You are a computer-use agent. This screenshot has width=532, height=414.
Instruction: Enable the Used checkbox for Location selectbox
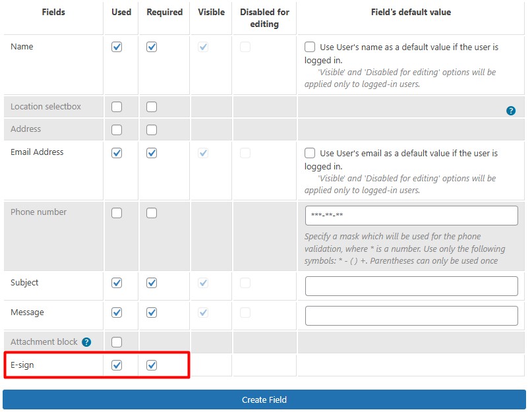117,106
